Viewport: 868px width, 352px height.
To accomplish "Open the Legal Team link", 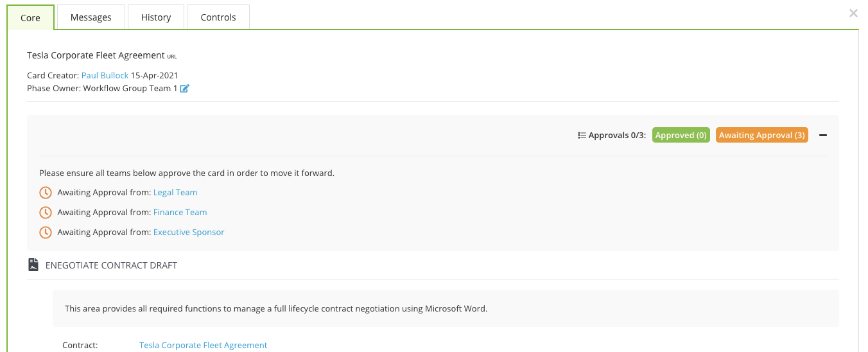I will point(175,193).
